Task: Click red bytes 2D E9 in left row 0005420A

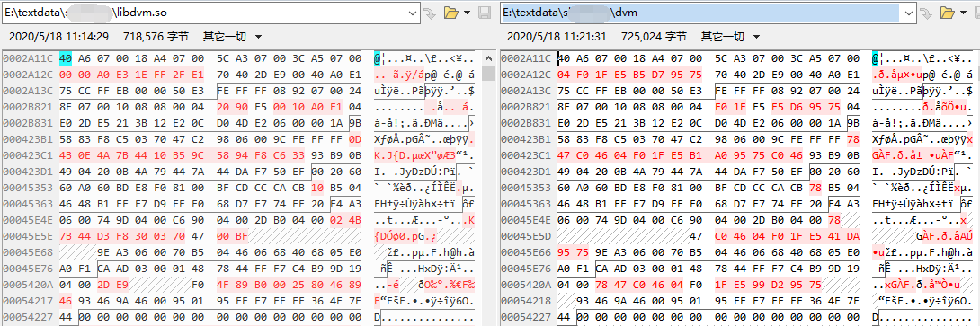Action: coord(111,284)
